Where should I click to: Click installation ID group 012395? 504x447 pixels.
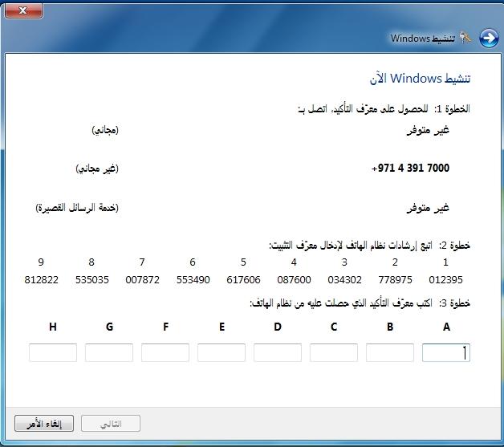[445, 279]
